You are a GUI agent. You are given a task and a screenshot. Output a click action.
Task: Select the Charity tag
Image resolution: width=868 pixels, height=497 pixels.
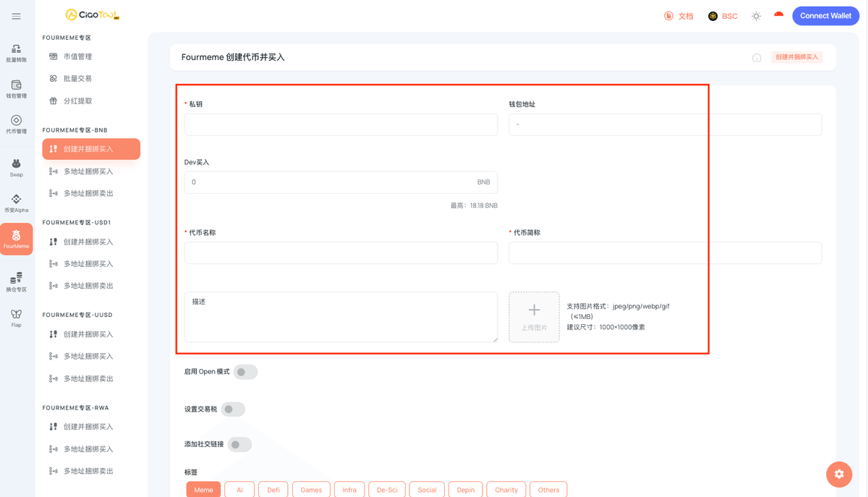point(506,490)
